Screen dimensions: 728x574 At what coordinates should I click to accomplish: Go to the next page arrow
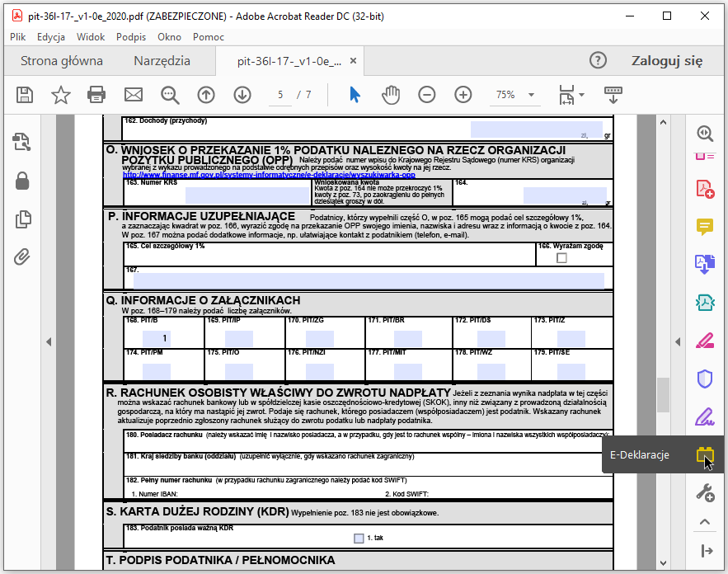coord(242,95)
